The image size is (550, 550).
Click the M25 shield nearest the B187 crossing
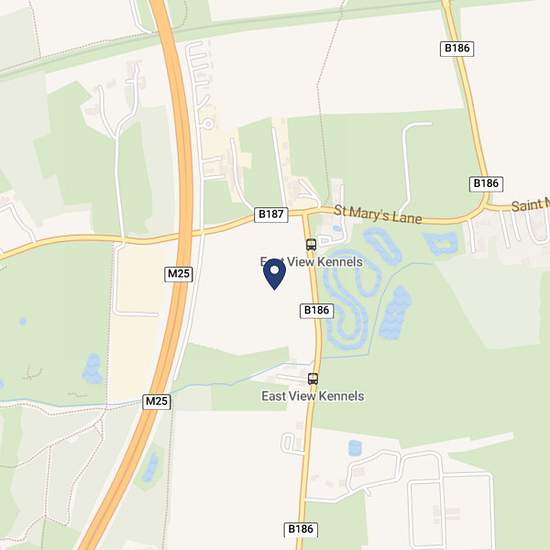click(x=179, y=274)
